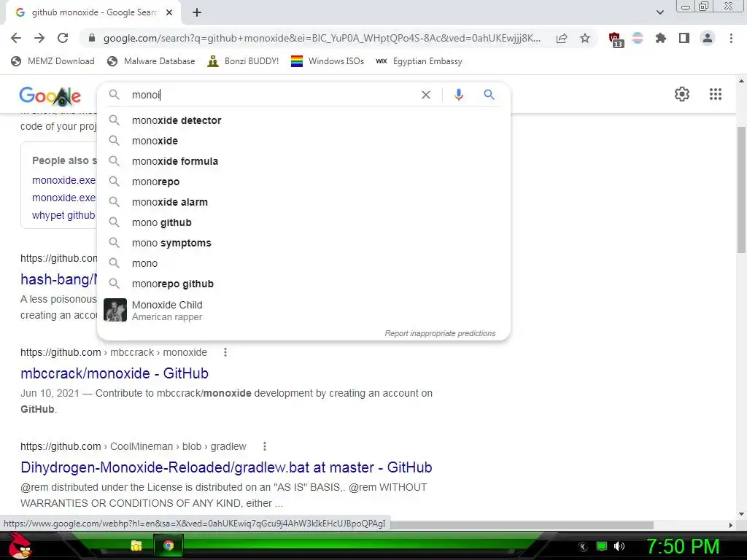Close the github monoxide Google Search tab

coord(169,12)
